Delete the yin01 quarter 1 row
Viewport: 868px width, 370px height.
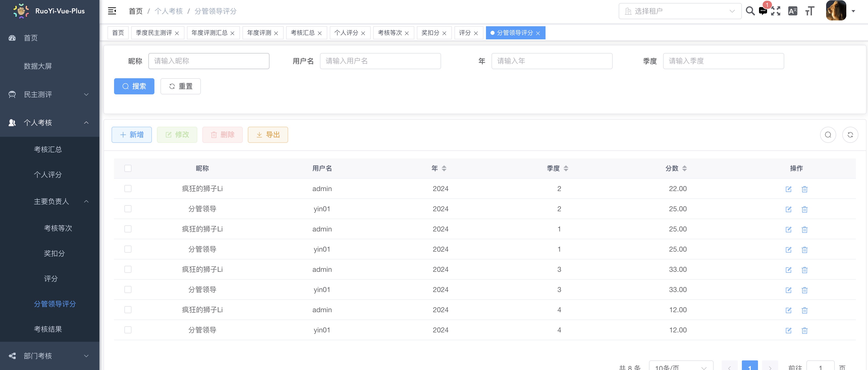pyautogui.click(x=805, y=250)
